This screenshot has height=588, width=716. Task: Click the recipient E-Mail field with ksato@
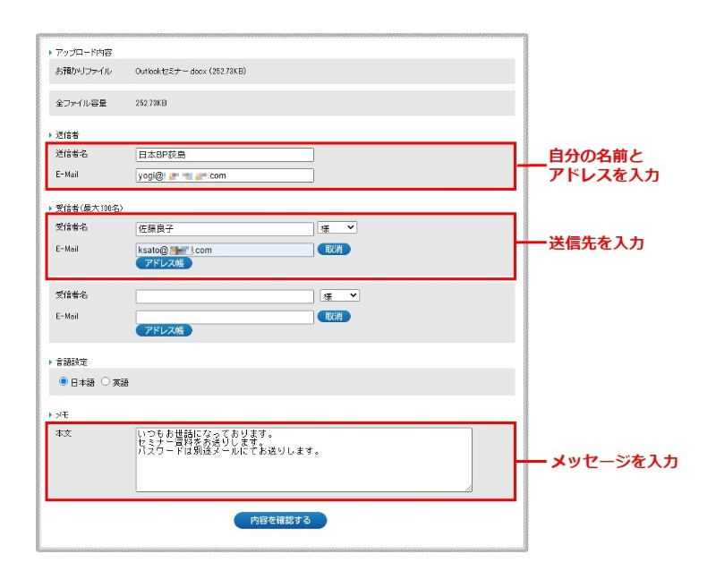point(225,250)
